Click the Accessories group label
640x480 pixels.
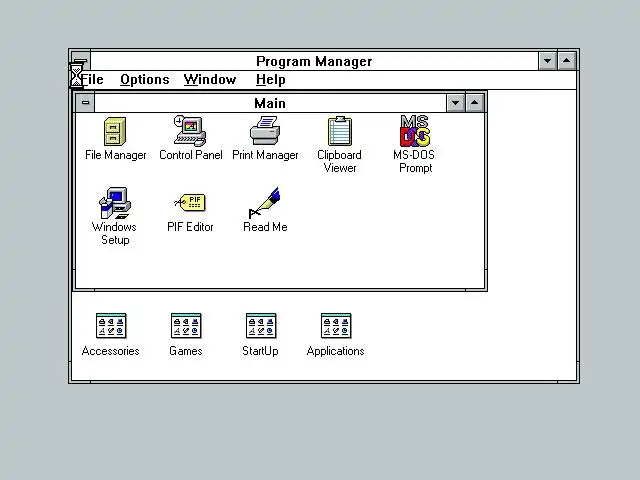pyautogui.click(x=111, y=351)
